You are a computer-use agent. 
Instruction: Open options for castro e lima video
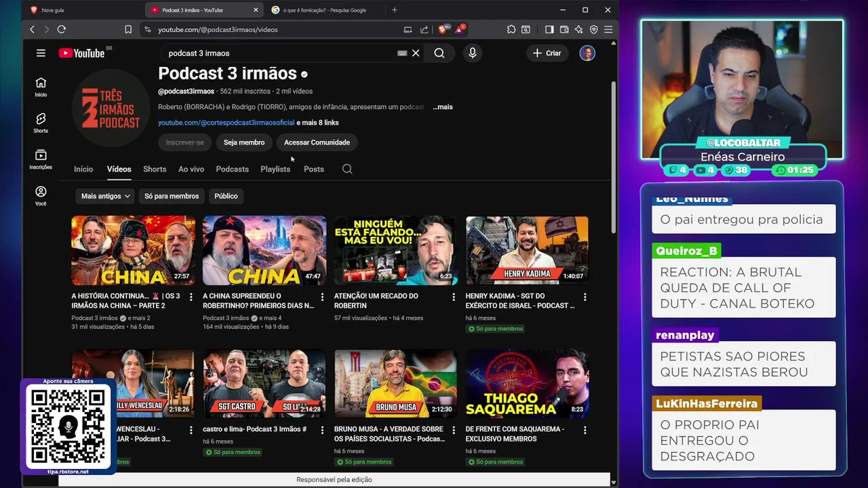322,430
